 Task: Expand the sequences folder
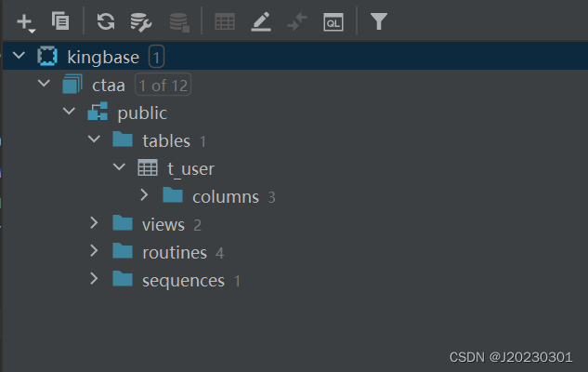pyautogui.click(x=94, y=280)
